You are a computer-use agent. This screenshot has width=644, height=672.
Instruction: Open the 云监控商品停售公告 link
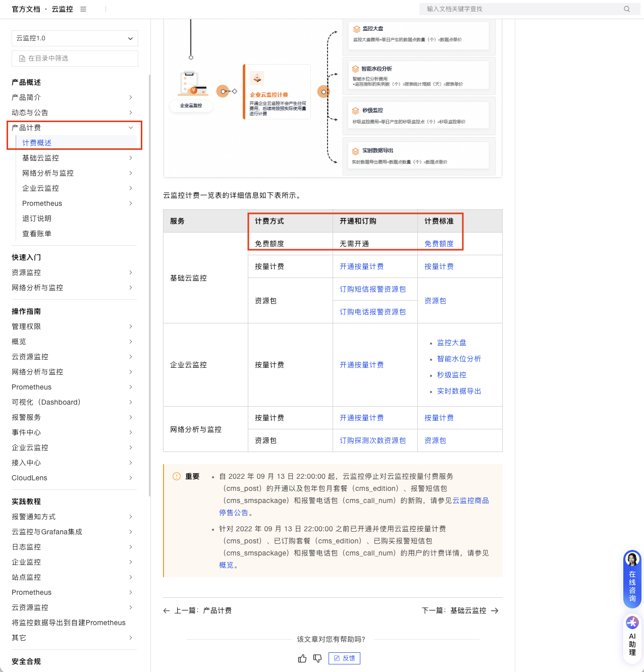click(x=470, y=500)
